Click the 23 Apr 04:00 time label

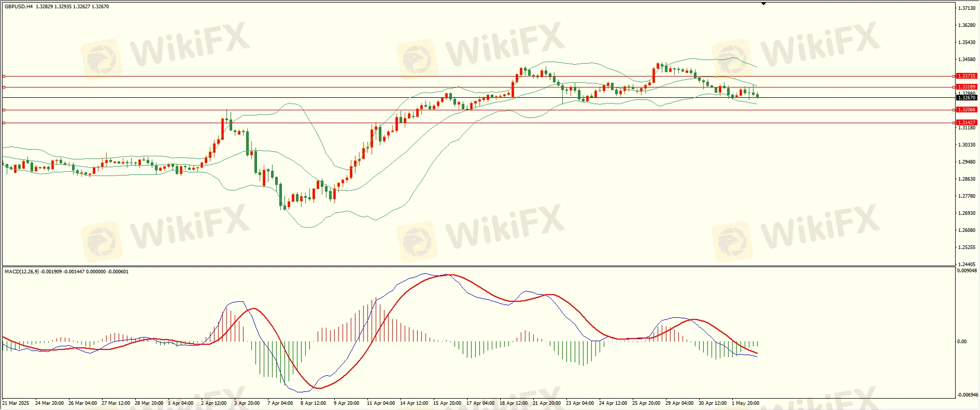pyautogui.click(x=580, y=403)
